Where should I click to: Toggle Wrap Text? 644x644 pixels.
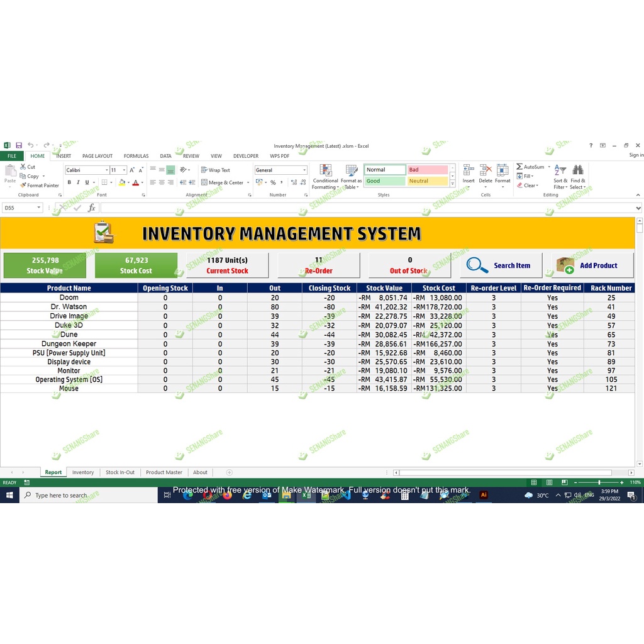pos(215,170)
